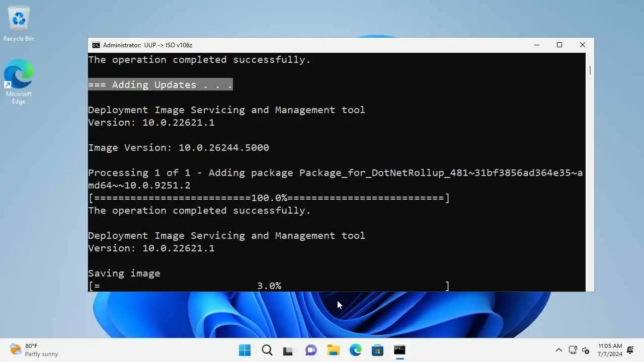
Task: Show hidden system tray icons
Action: tap(558, 350)
